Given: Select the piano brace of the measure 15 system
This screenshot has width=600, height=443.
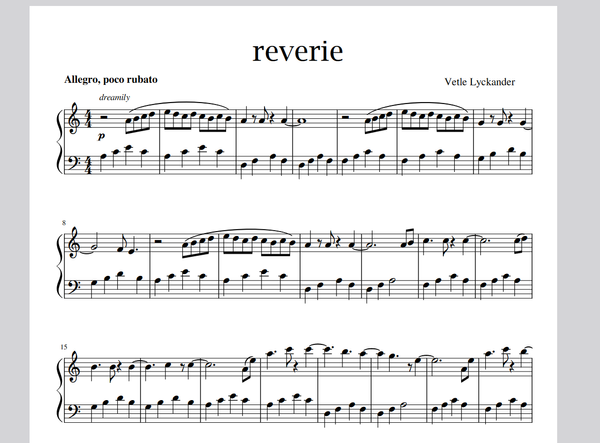Looking at the screenshot, I should click(x=59, y=387).
